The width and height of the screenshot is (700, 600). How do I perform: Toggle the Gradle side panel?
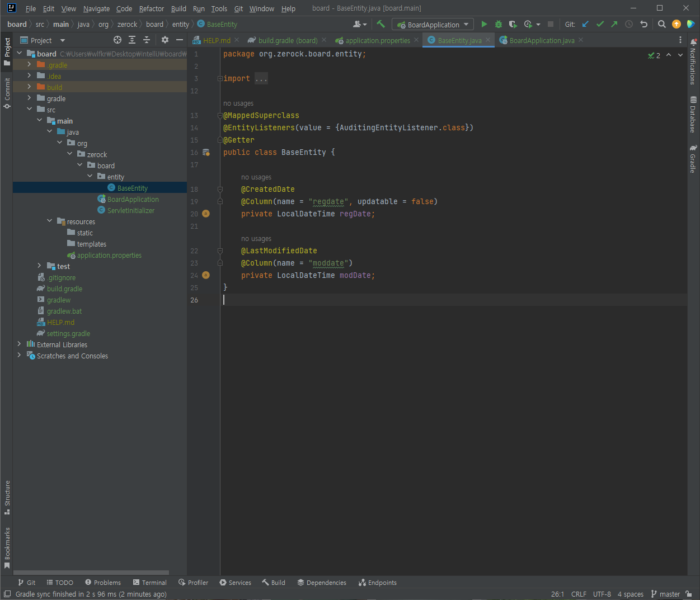click(693, 158)
